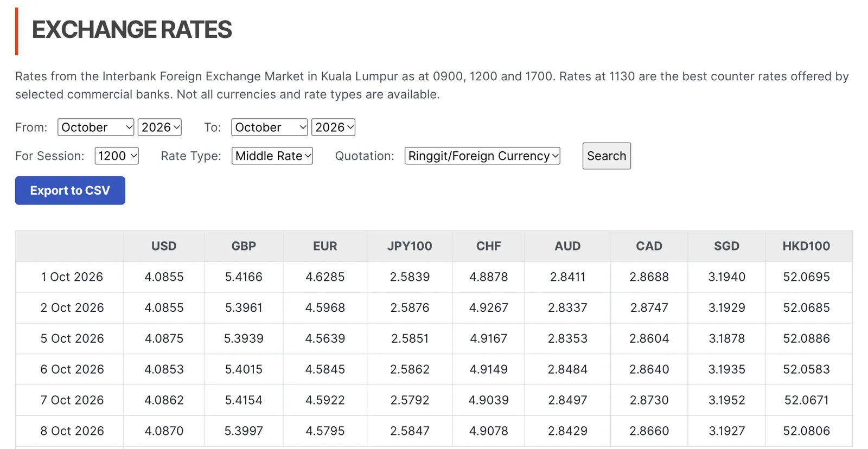
Task: Open the To year dropdown showing 2026
Action: click(x=333, y=127)
